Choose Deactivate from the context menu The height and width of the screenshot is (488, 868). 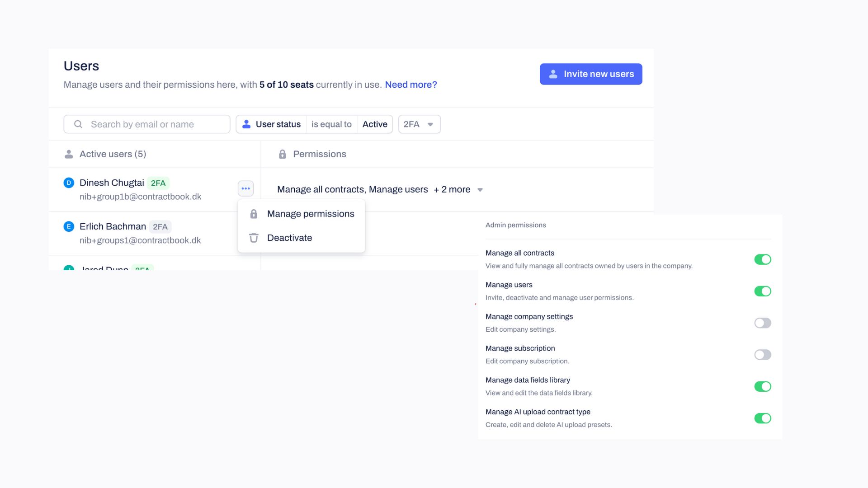289,238
